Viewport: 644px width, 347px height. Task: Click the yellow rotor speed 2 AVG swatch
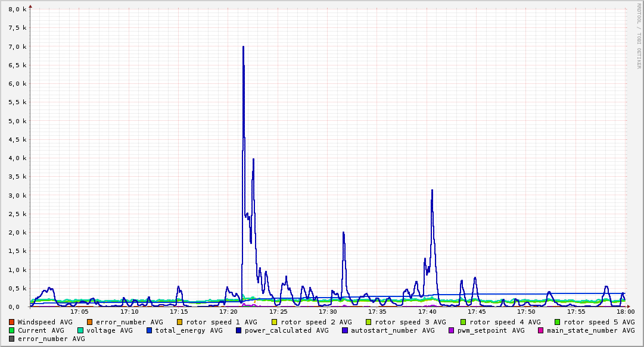275,323
